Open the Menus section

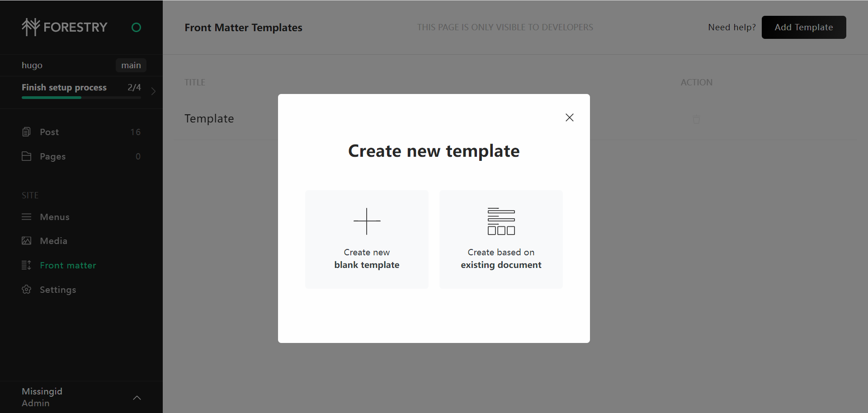pyautogui.click(x=54, y=217)
